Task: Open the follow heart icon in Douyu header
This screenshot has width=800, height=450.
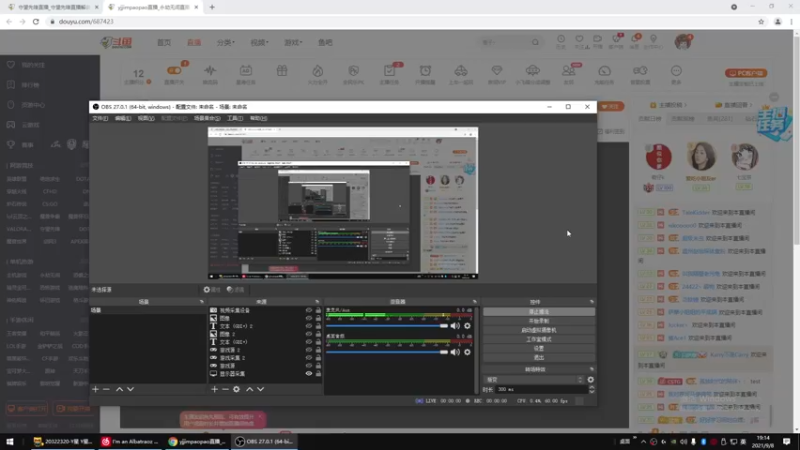Action: pos(579,41)
